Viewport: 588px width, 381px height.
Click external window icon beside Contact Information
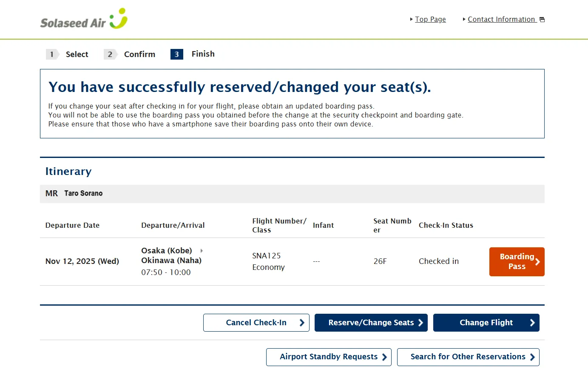tap(542, 20)
